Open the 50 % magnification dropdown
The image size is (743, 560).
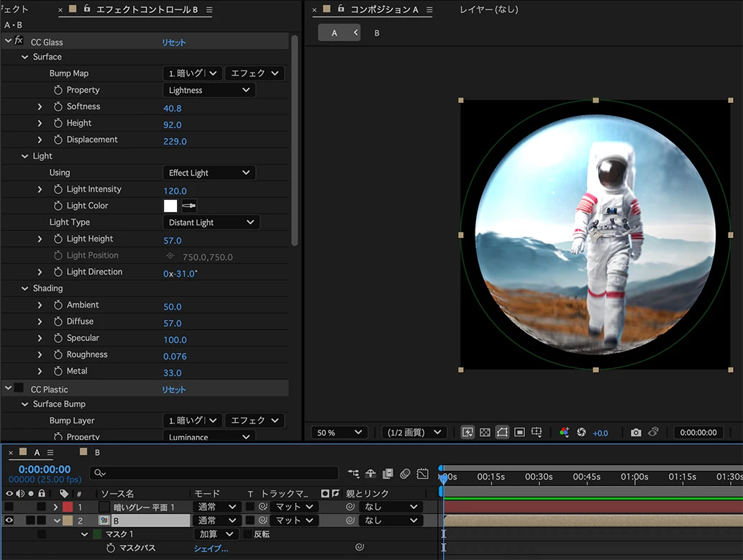[339, 433]
